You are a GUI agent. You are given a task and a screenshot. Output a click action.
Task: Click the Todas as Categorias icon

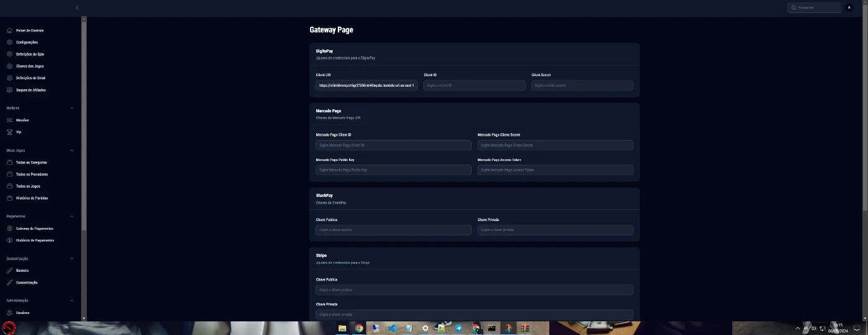[10, 162]
